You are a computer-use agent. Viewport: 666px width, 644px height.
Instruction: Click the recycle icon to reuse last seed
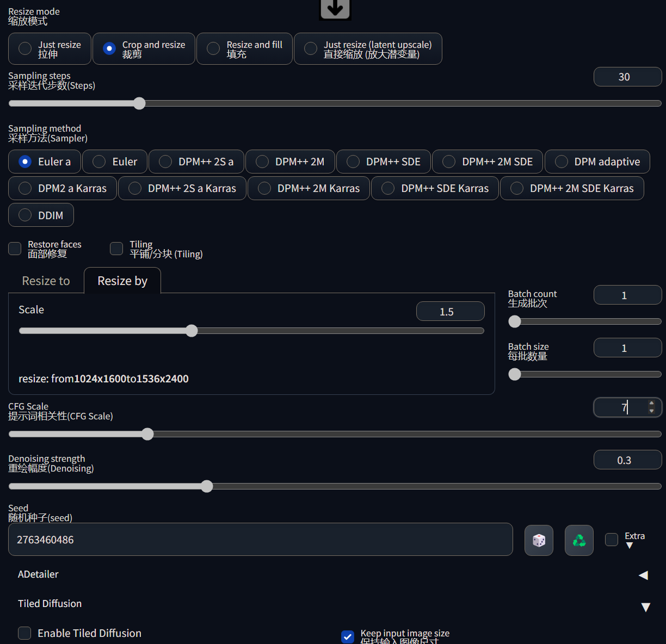pyautogui.click(x=578, y=540)
